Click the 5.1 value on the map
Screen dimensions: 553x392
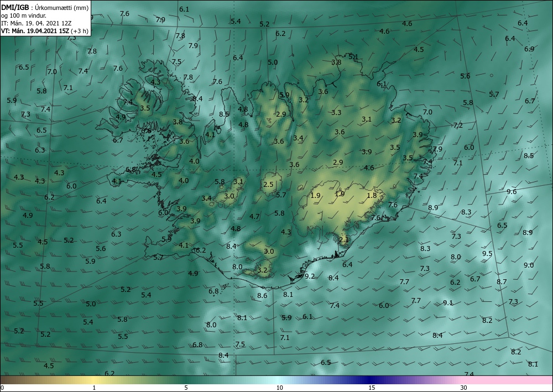[353, 56]
